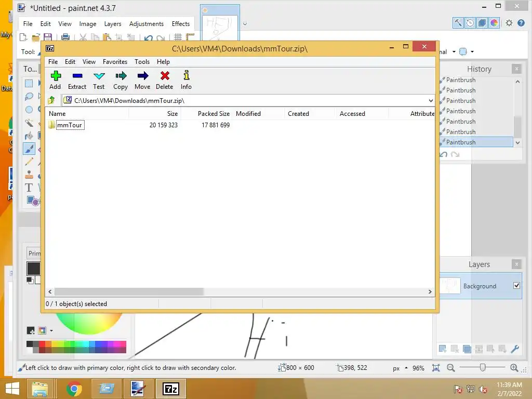Toggle rulers in paint.net toolbar
The width and height of the screenshot is (532, 399).
(190, 37)
